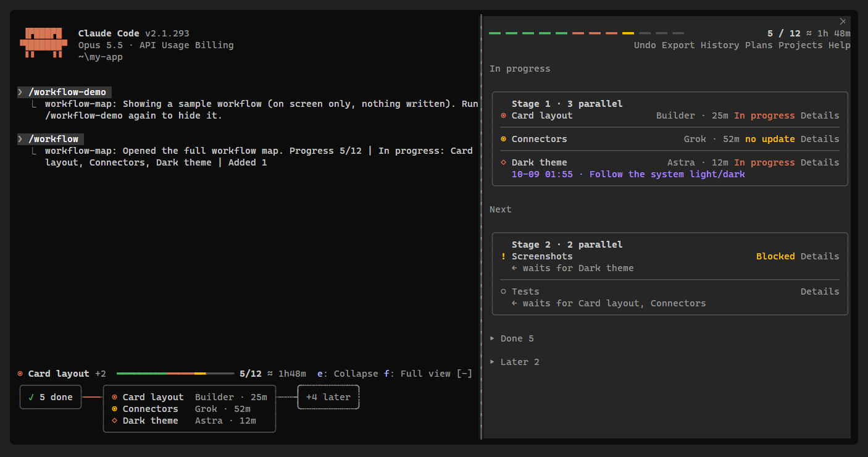This screenshot has width=868, height=457.
Task: Click the Card layout icon in the bottom workflow box
Action: 114,397
